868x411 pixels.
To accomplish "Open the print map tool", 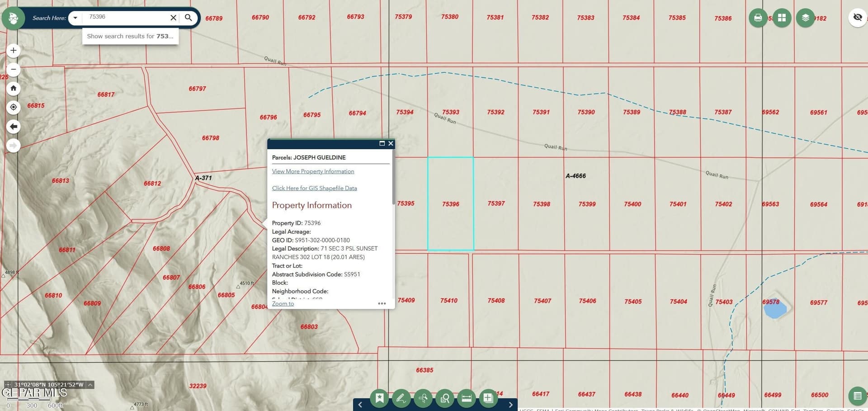I will click(x=758, y=17).
